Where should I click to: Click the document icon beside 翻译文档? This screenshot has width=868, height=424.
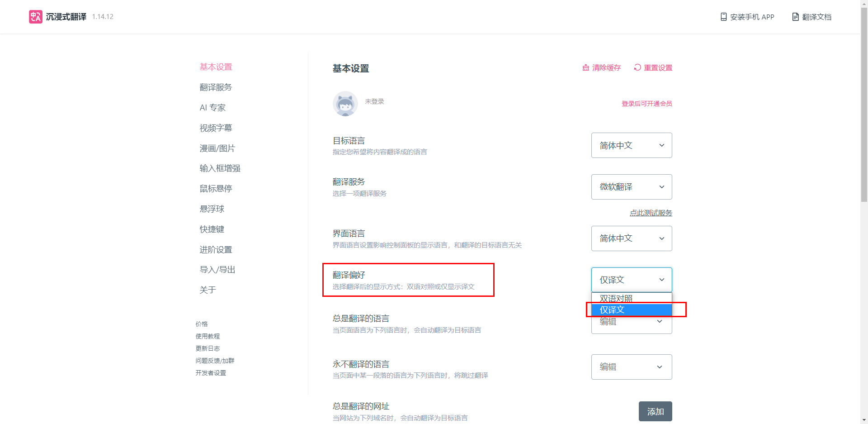(795, 17)
